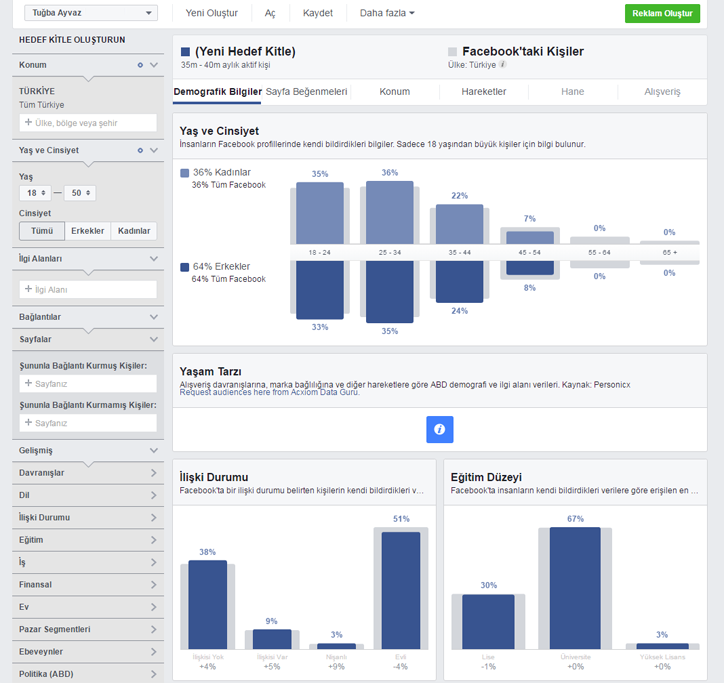Select Tümü gender option
Image resolution: width=724 pixels, height=683 pixels.
click(x=42, y=231)
